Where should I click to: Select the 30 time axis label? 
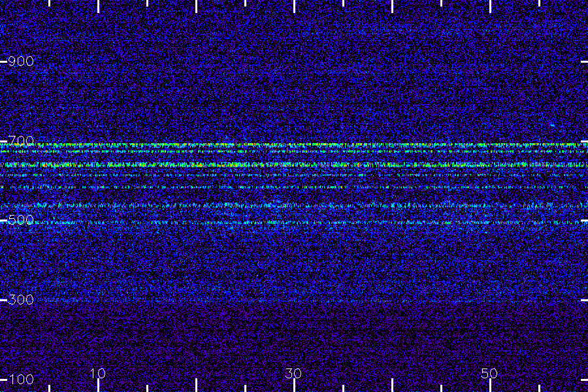pos(293,373)
